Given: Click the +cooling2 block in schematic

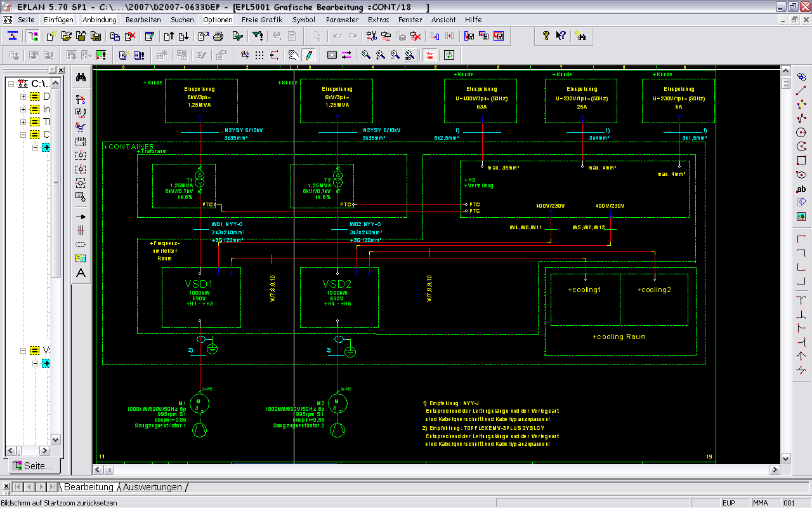Looking at the screenshot, I should pyautogui.click(x=654, y=299).
